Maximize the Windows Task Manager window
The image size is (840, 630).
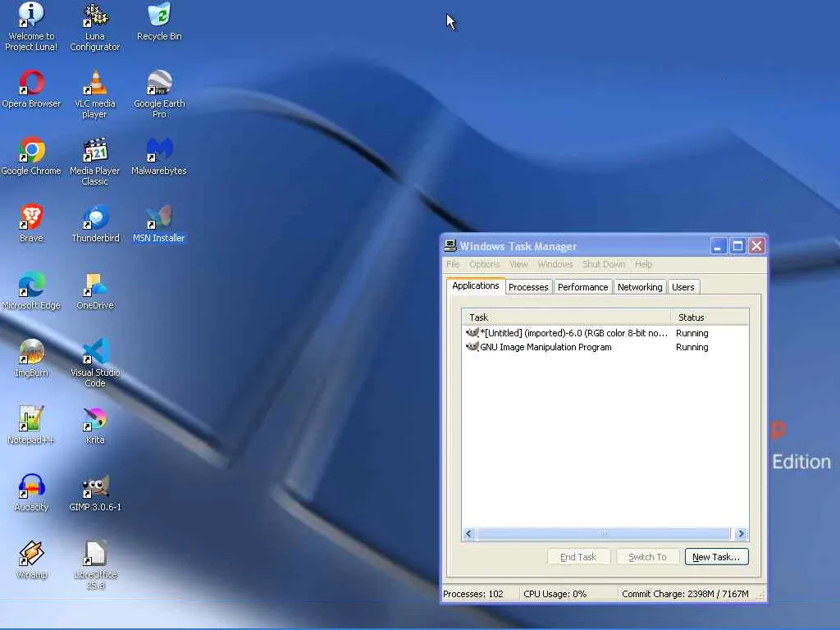[737, 246]
